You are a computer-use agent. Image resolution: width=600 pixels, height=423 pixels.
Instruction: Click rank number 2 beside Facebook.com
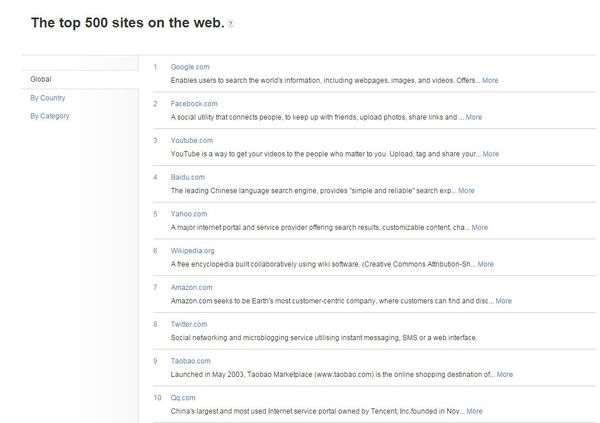[x=155, y=104]
